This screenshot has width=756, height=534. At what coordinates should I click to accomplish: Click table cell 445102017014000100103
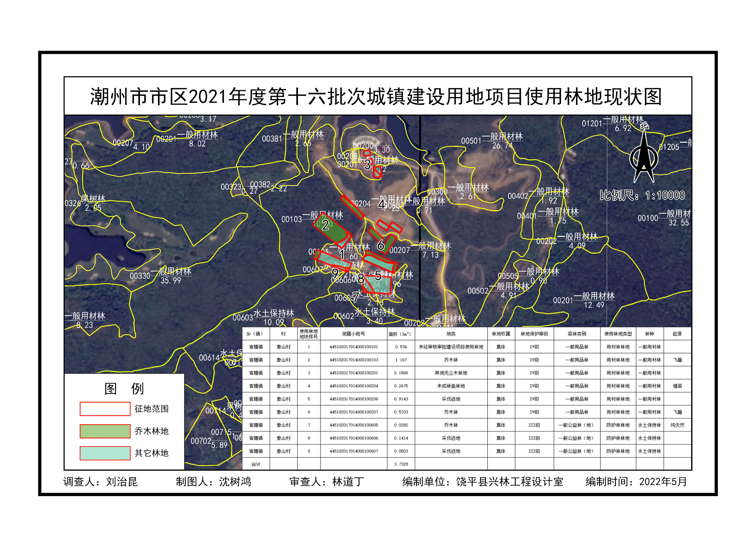[x=354, y=360]
